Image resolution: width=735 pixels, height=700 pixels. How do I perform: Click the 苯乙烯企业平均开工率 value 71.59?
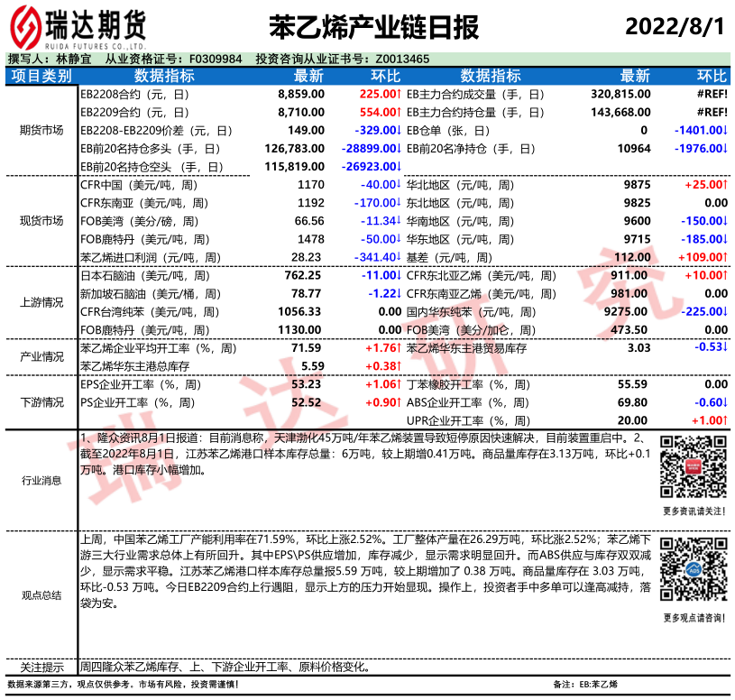[x=307, y=348]
